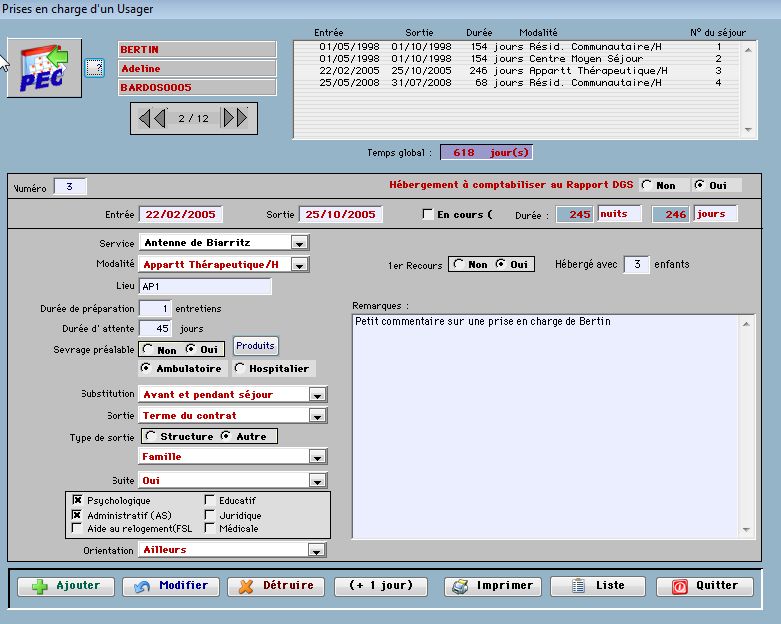Select séjour row number 1 in list

pos(518,46)
